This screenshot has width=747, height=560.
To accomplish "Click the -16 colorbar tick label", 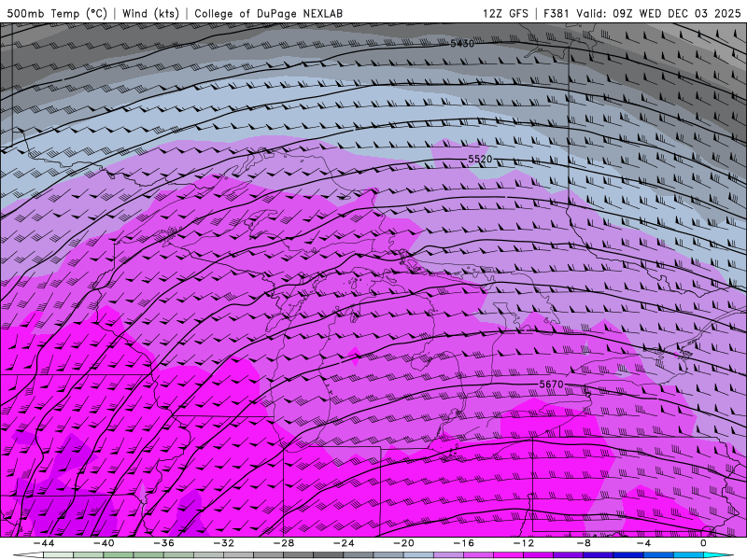I will (x=464, y=543).
